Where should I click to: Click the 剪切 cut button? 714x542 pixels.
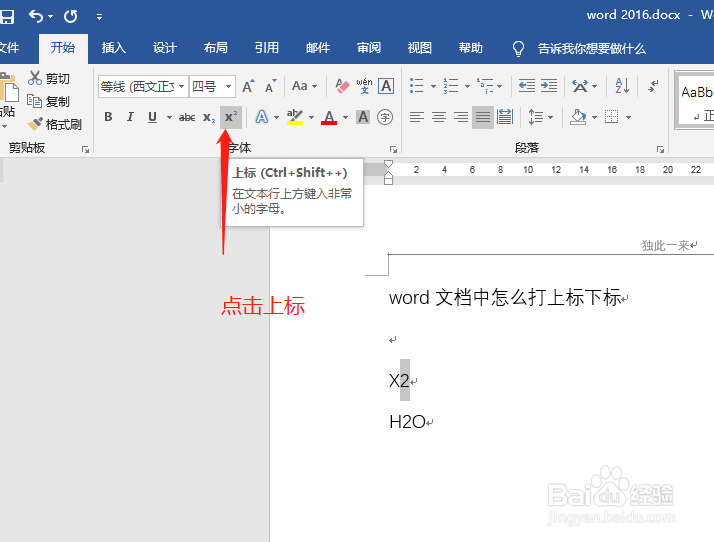click(49, 78)
